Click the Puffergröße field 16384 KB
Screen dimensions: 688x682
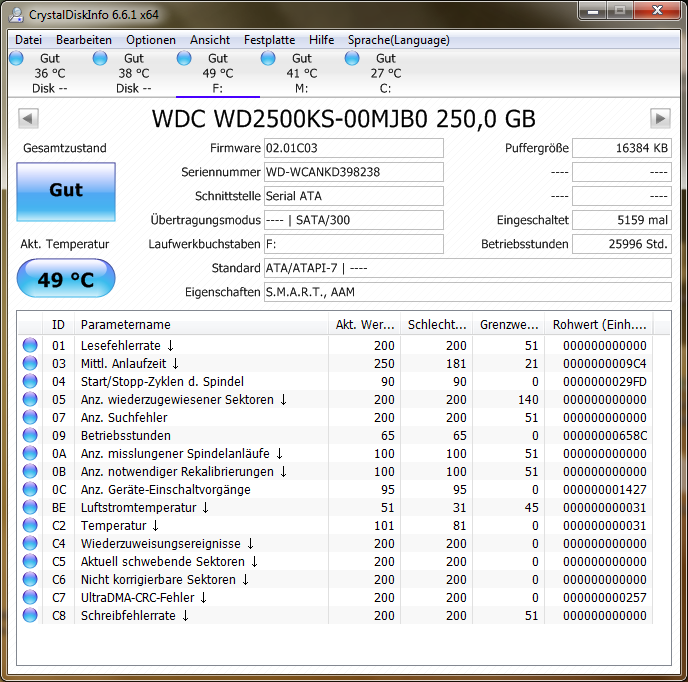coord(622,148)
